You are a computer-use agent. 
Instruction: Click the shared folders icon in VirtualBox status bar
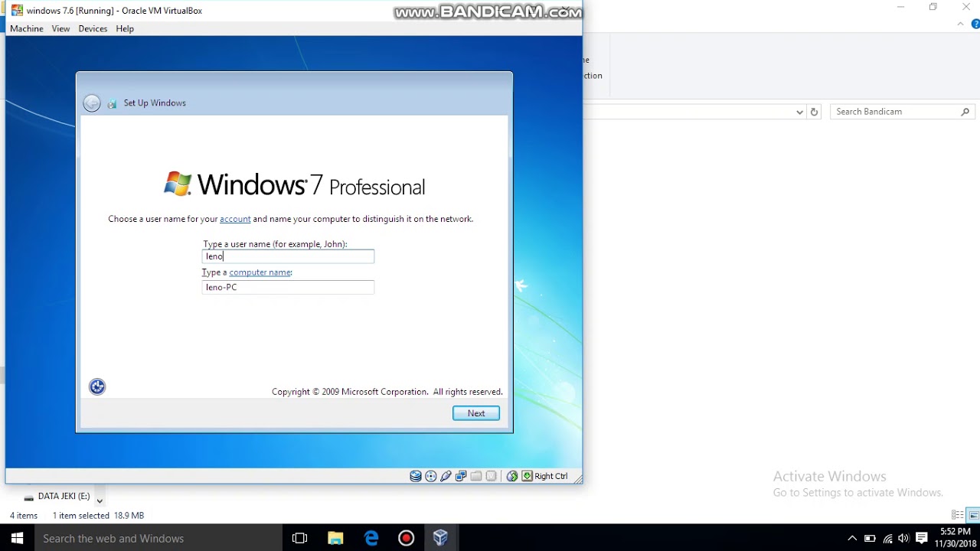click(476, 476)
